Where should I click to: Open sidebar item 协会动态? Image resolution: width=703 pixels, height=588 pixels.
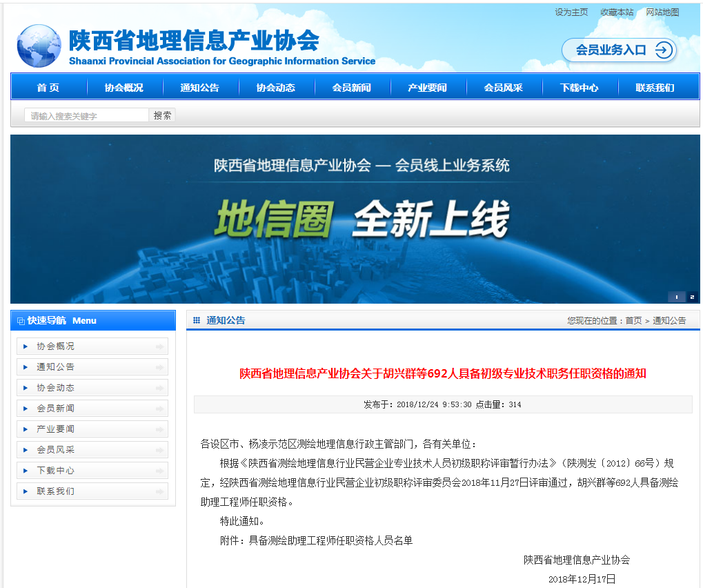(x=92, y=388)
